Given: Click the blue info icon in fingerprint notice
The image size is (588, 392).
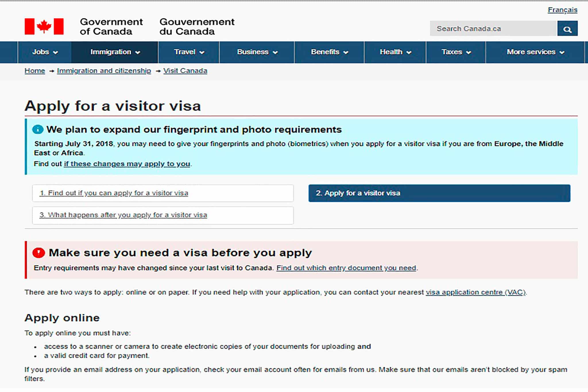Looking at the screenshot, I should [x=38, y=130].
